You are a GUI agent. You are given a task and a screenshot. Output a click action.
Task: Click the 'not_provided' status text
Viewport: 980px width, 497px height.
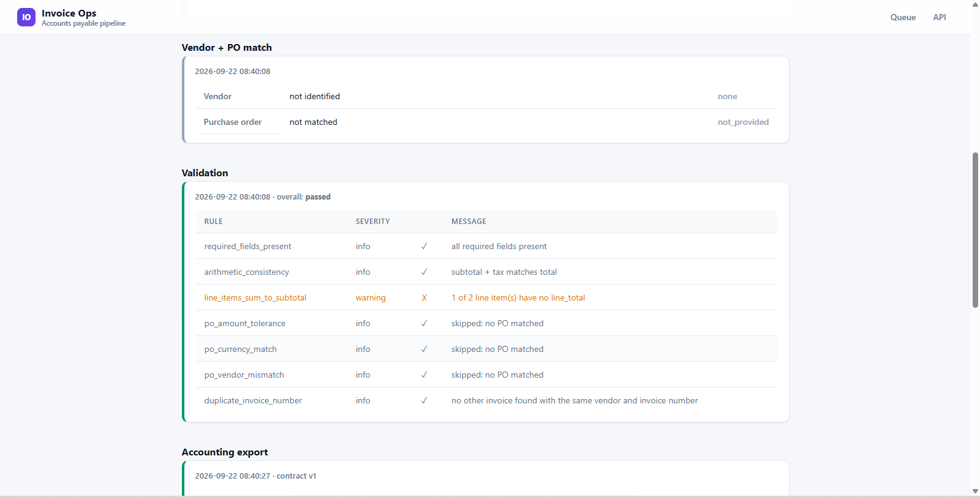pos(743,122)
